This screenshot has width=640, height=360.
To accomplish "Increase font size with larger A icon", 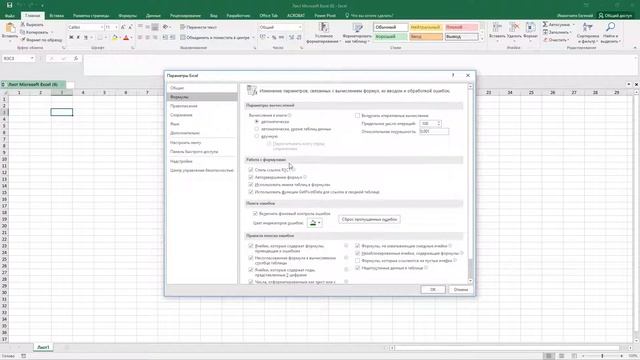I will point(123,27).
